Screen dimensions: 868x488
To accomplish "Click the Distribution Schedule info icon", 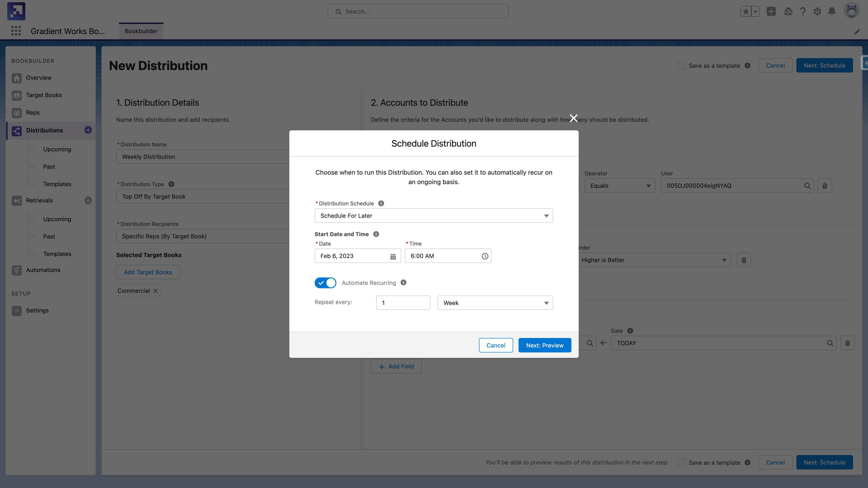I will tap(381, 203).
